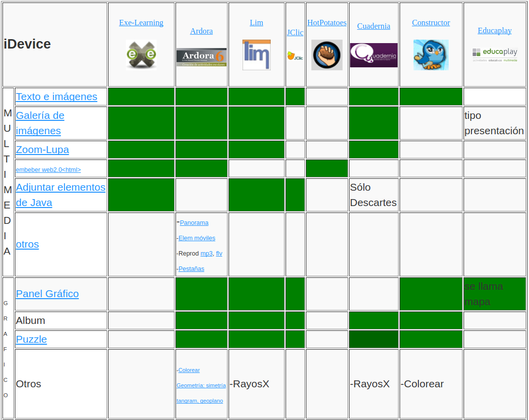529x420 pixels.
Task: Click the HotPotatoes hand-holding-potato logo
Action: (327, 54)
